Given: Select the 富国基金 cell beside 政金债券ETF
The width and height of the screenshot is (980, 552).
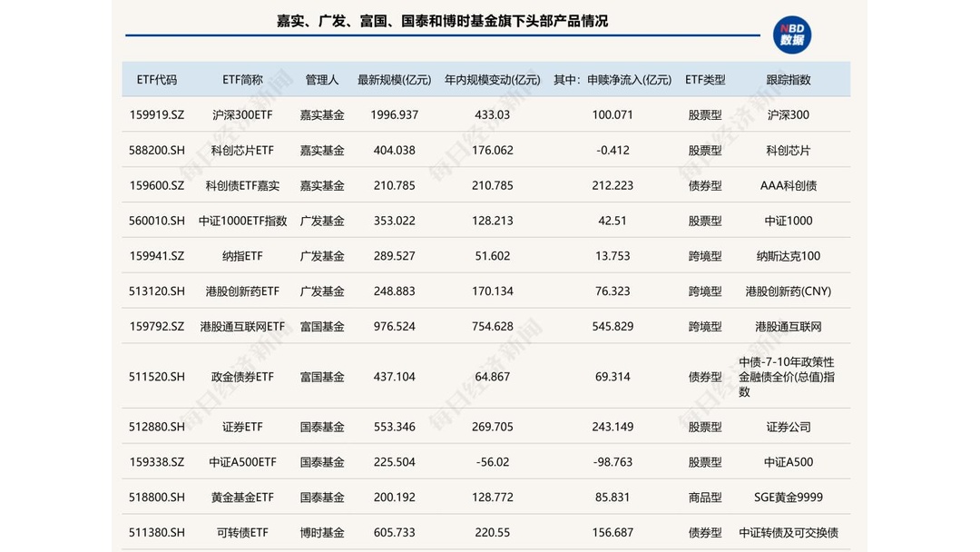Looking at the screenshot, I should click(x=322, y=376).
